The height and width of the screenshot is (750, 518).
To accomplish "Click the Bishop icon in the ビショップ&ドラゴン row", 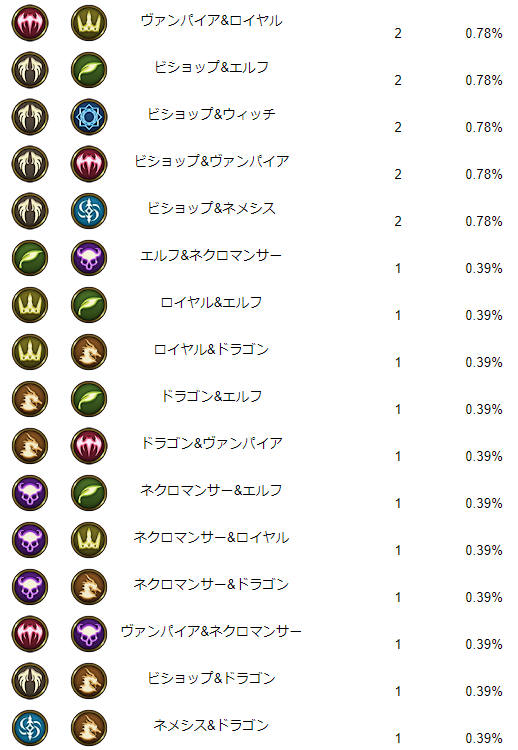I will click(x=30, y=681).
